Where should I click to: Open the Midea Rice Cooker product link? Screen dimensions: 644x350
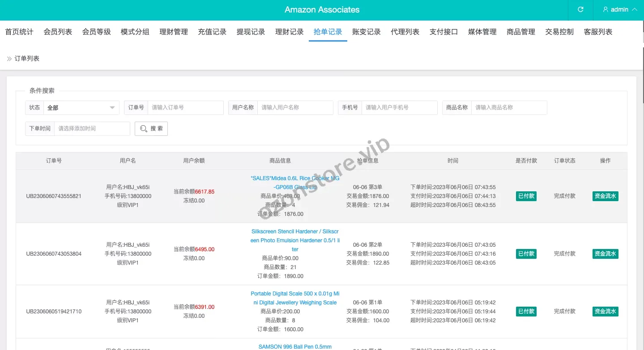[x=295, y=182]
